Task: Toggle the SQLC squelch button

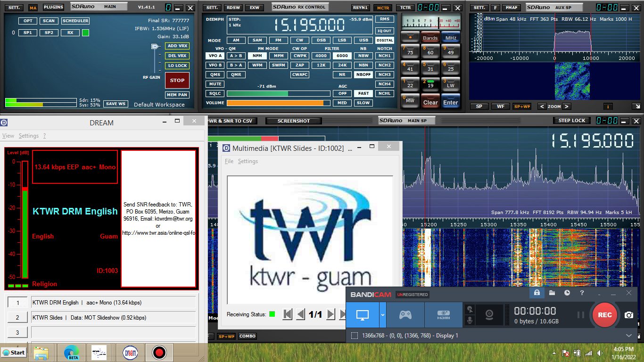Action: (215, 93)
